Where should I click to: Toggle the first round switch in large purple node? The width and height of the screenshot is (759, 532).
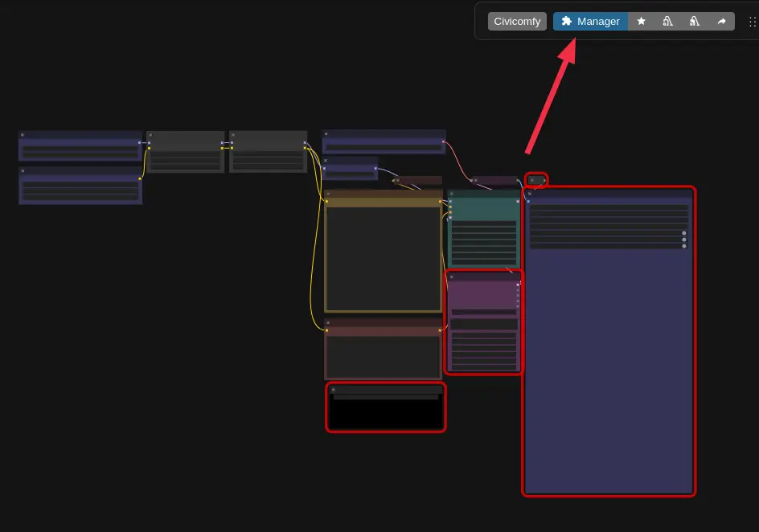tap(684, 233)
